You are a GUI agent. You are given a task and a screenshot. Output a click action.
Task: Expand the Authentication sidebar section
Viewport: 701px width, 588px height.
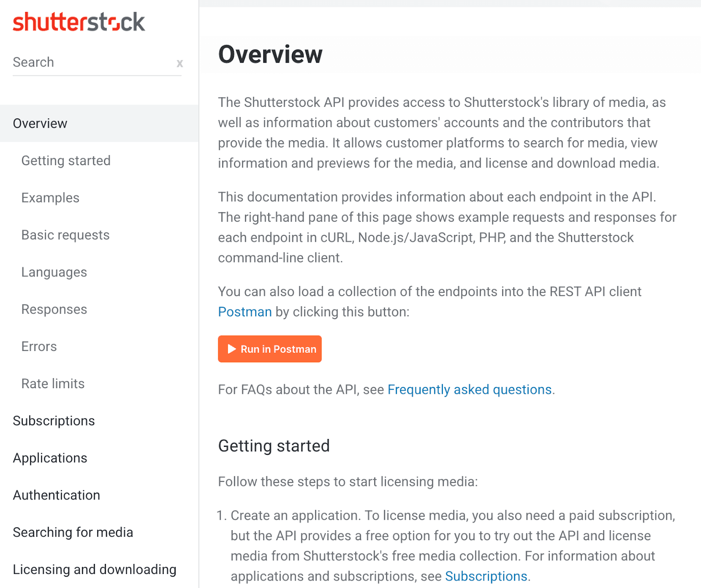(x=56, y=495)
